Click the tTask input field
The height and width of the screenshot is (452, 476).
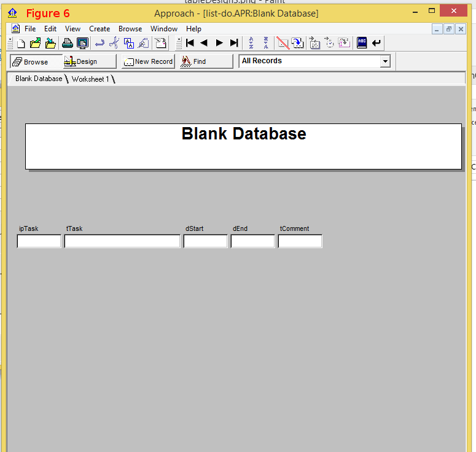[122, 241]
